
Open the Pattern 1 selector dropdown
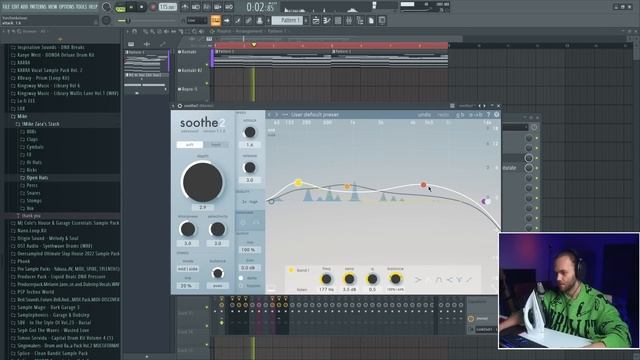coord(288,20)
